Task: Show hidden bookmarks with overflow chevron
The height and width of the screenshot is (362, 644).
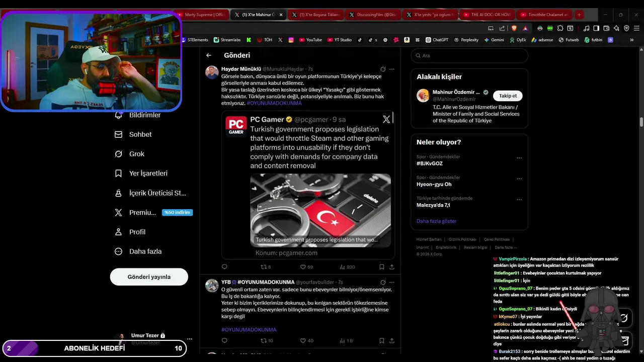Action: click(632, 40)
